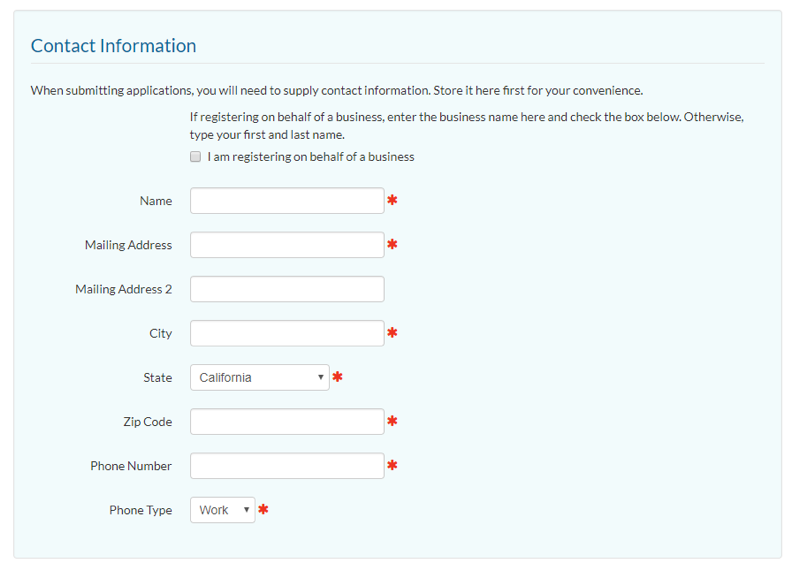Click the 'Name' field label
The height and width of the screenshot is (570, 800).
(156, 201)
